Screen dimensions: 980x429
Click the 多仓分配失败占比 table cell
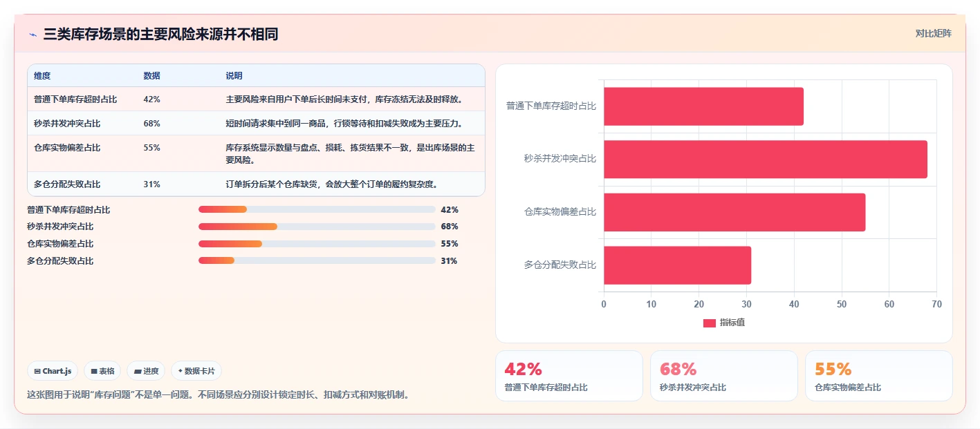(67, 184)
